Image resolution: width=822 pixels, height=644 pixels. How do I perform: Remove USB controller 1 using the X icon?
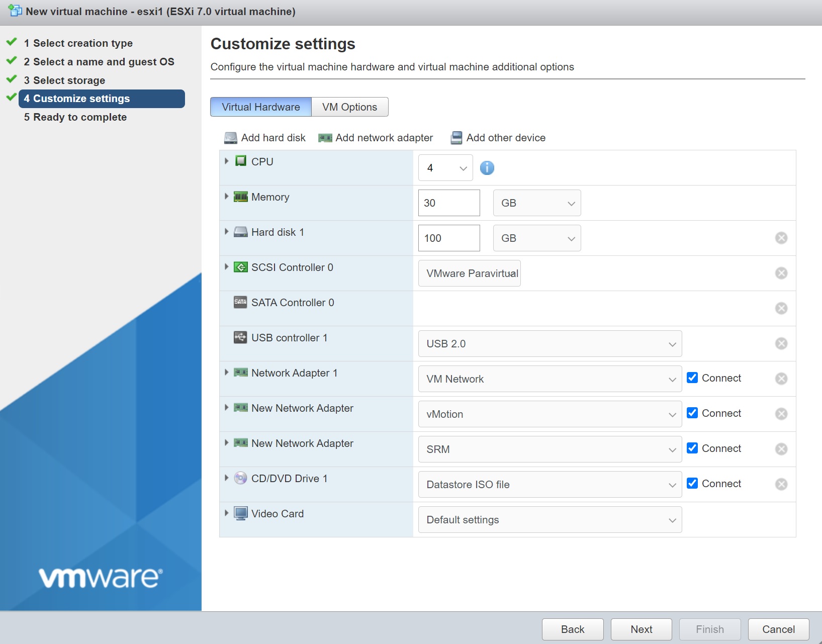(781, 343)
